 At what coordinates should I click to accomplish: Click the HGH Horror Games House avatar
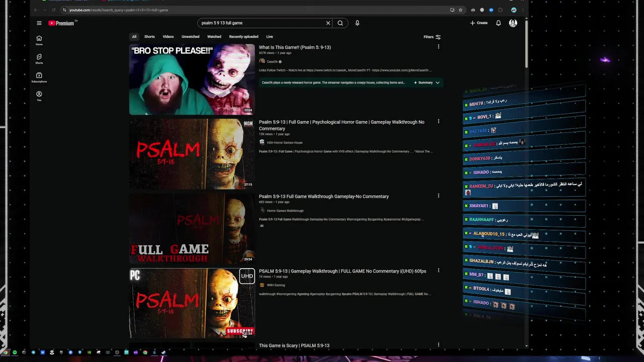pos(262,142)
